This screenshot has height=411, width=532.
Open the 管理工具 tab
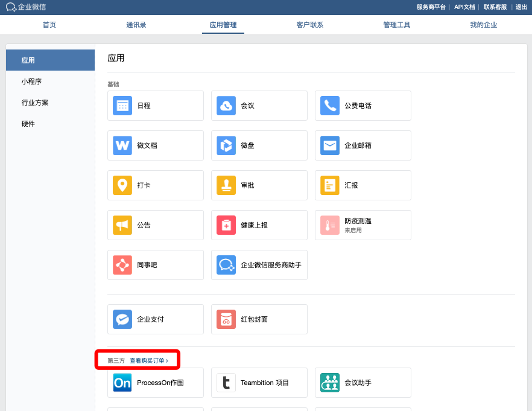click(x=397, y=25)
